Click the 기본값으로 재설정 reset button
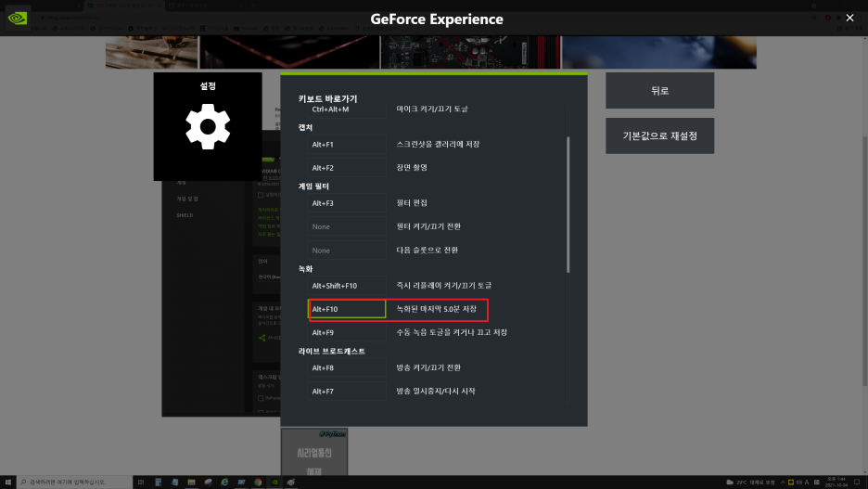This screenshot has width=868, height=489. (x=659, y=135)
